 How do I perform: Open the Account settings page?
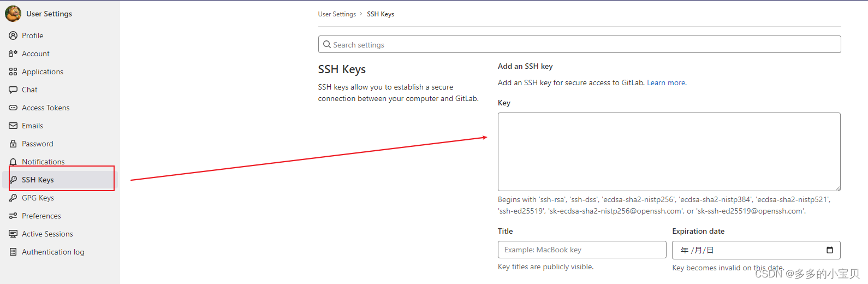35,54
